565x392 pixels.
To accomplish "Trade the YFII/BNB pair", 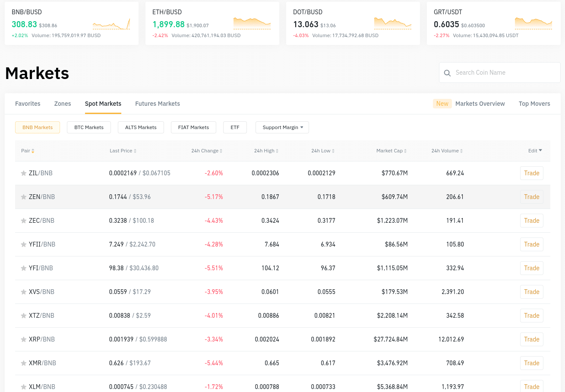I will click(x=532, y=244).
